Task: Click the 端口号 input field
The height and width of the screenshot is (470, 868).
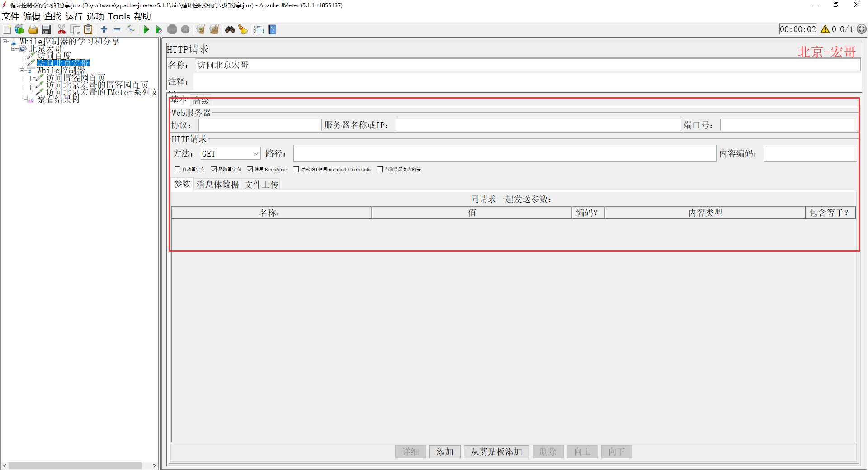Action: tap(788, 125)
